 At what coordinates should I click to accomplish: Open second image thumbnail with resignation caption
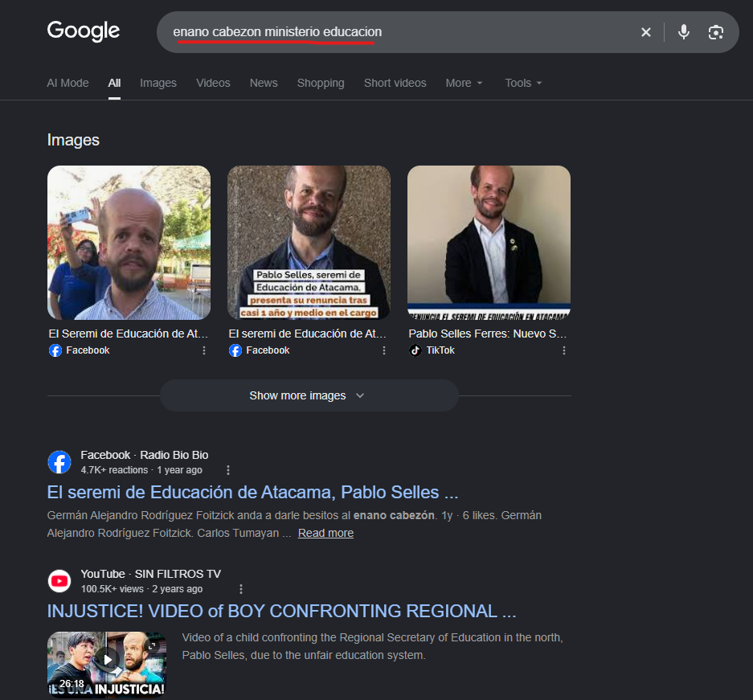pyautogui.click(x=309, y=243)
